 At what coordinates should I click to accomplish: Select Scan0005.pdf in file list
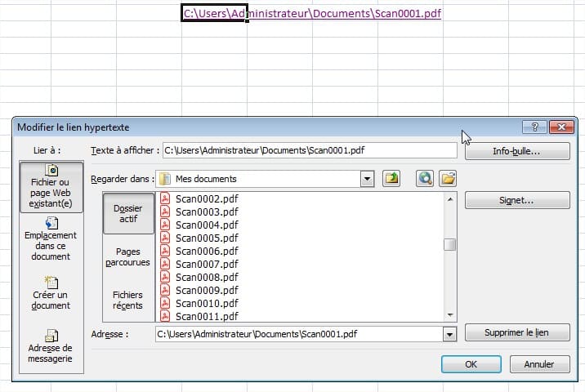pos(207,238)
